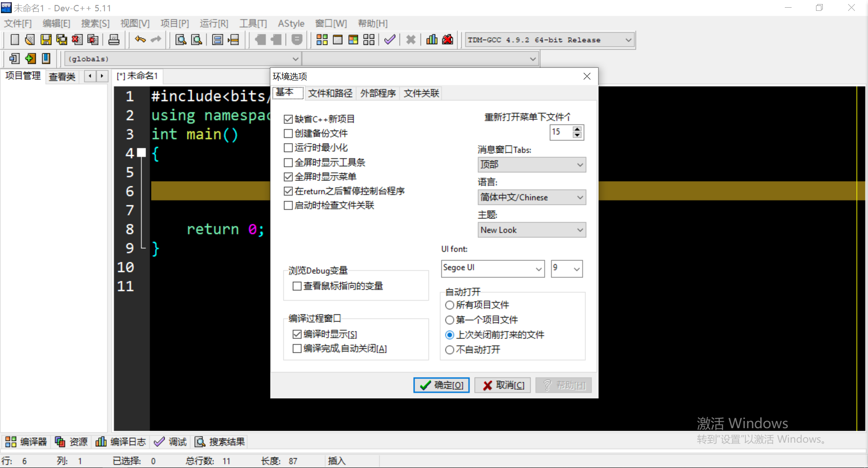The height and width of the screenshot is (468, 868).
Task: Open the AStyle menu
Action: click(291, 24)
